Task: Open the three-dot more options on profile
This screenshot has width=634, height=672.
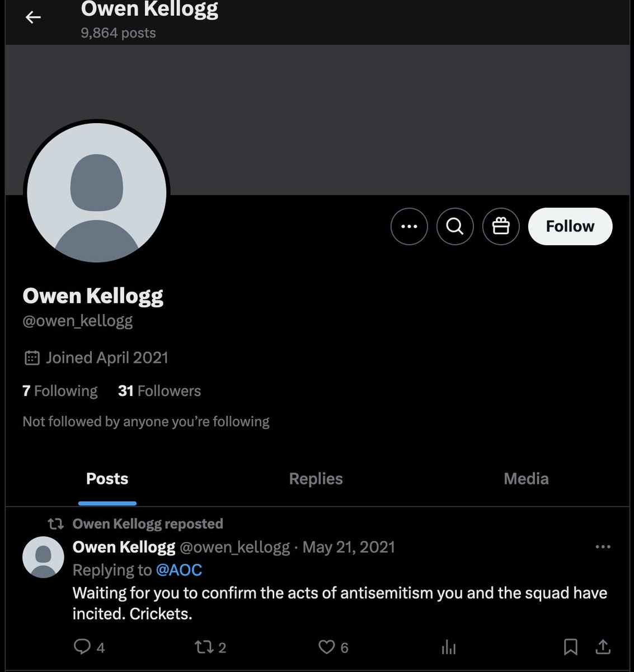Action: (x=409, y=226)
